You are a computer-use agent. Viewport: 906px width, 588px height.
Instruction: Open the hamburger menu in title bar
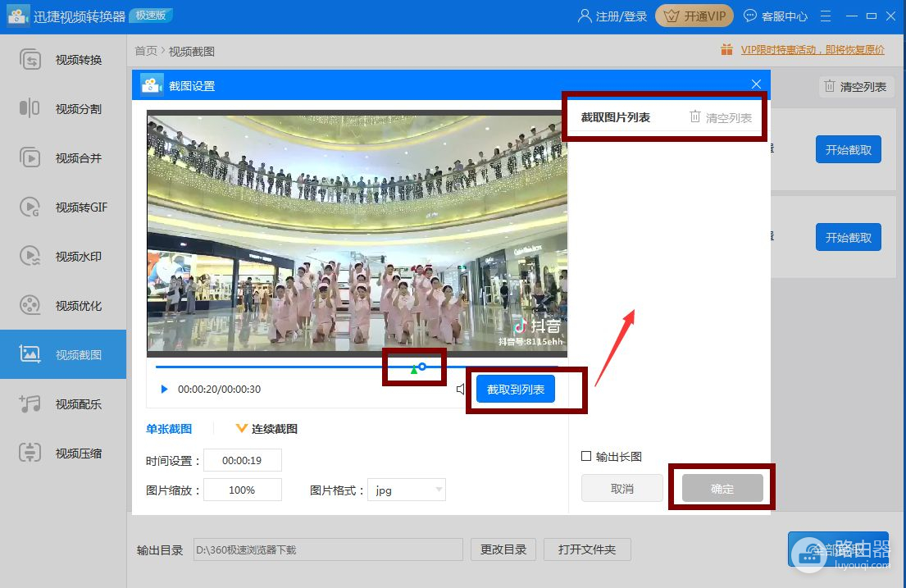[x=826, y=16]
